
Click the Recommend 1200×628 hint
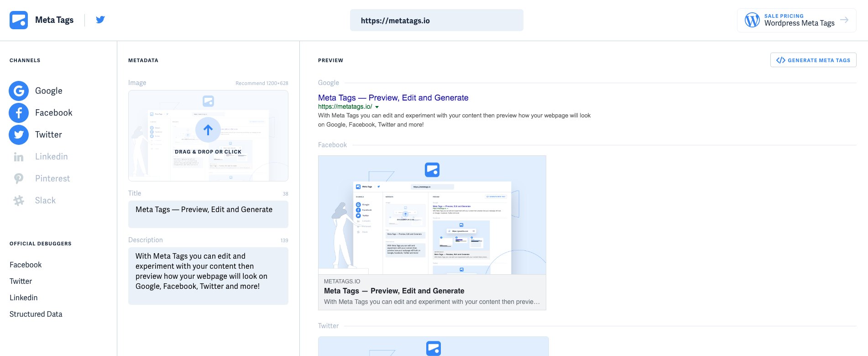pyautogui.click(x=262, y=83)
